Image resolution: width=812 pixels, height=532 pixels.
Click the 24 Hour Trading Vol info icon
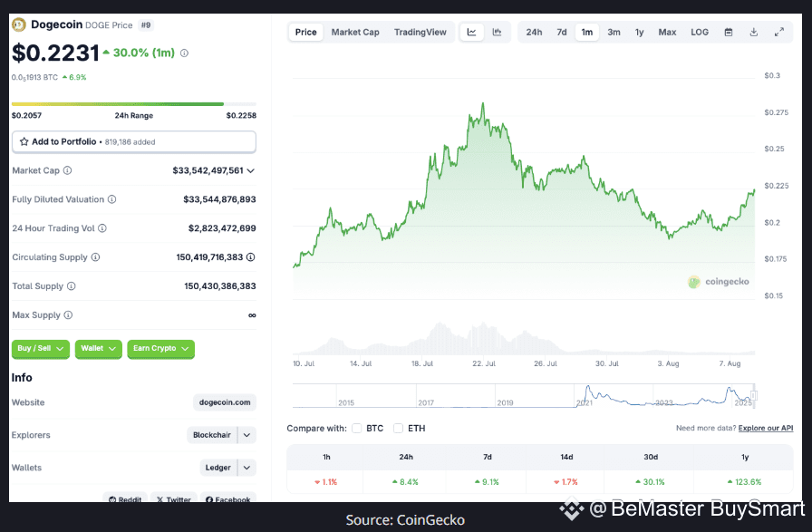click(102, 228)
